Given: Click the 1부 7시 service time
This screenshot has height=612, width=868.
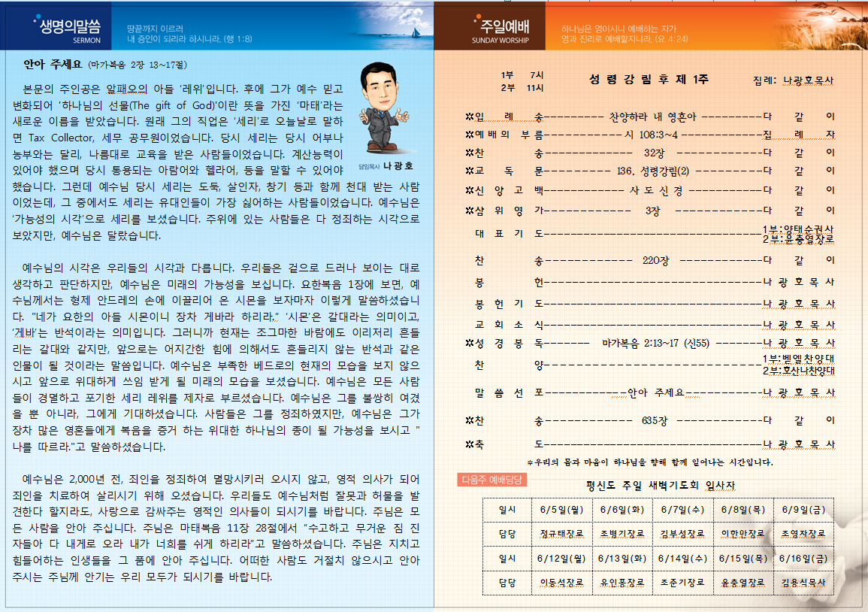Looking at the screenshot, I should coord(522,75).
